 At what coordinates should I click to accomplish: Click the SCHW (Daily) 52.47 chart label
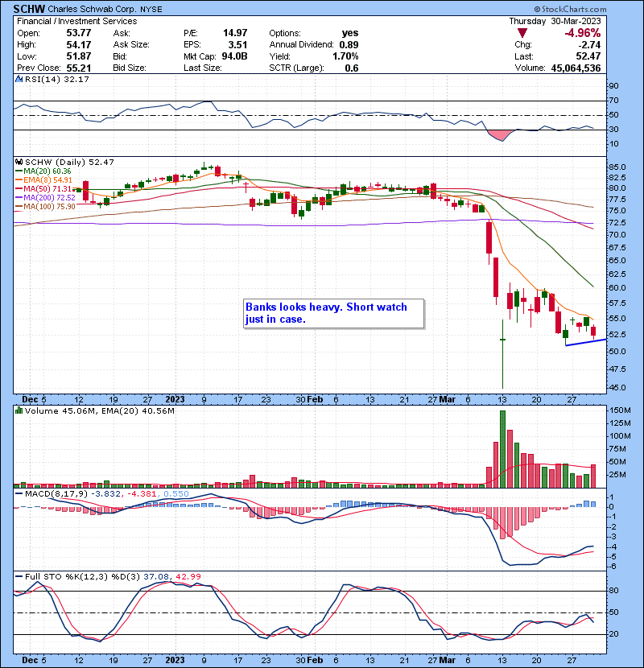(x=69, y=163)
